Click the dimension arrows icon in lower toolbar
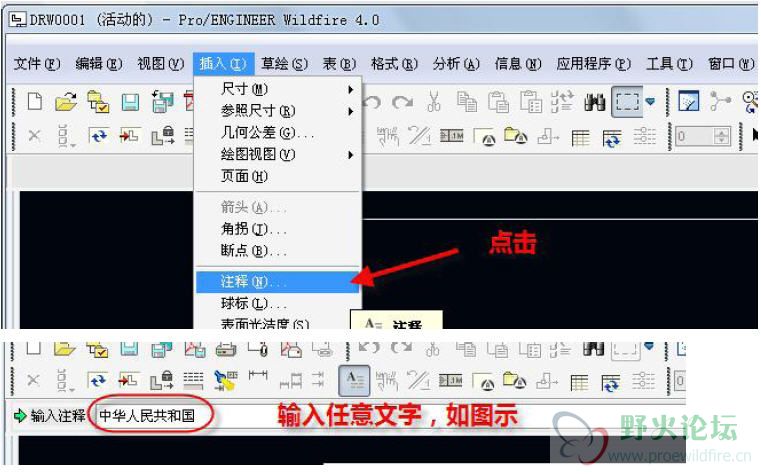Image resolution: width=761 pixels, height=474 pixels. [258, 376]
